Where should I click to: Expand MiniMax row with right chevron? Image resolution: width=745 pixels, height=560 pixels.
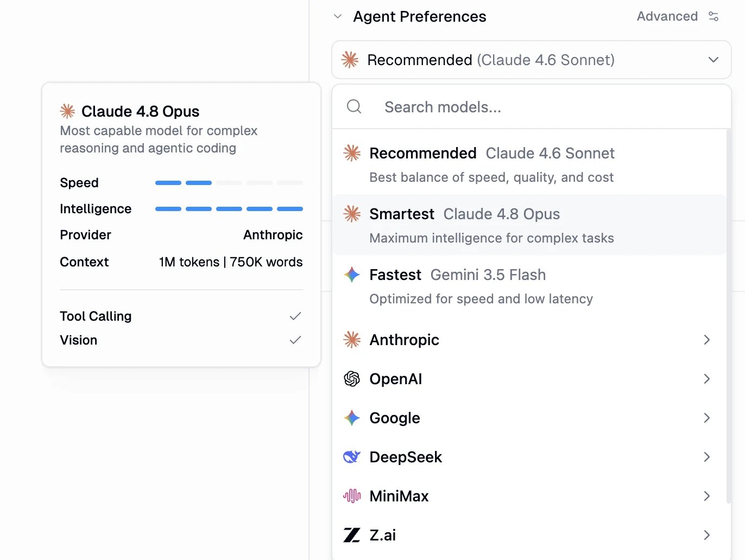pos(707,496)
